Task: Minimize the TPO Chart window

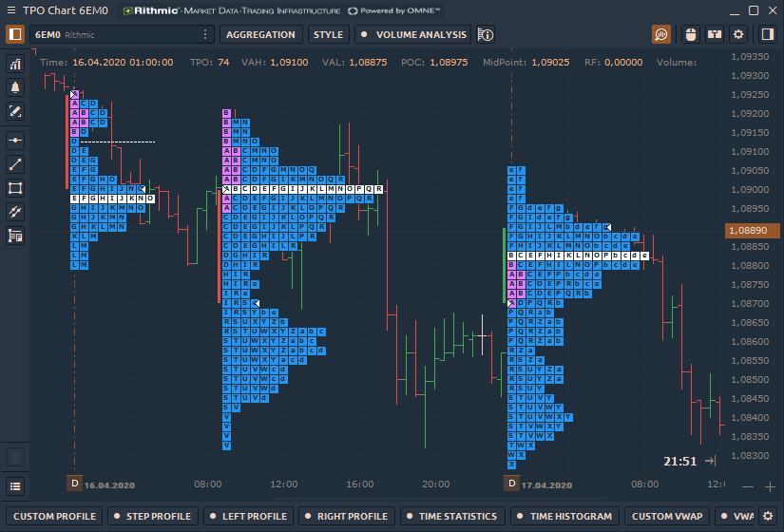Action: (735, 12)
